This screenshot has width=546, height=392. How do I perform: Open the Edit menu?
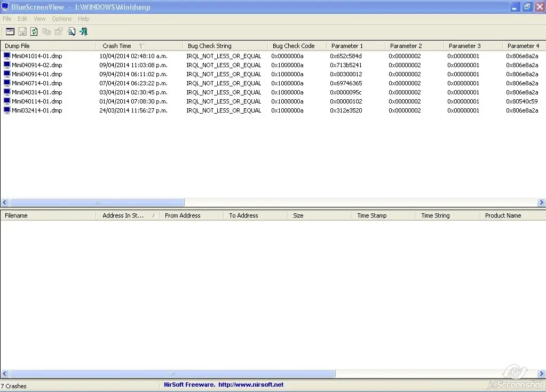tap(22, 19)
